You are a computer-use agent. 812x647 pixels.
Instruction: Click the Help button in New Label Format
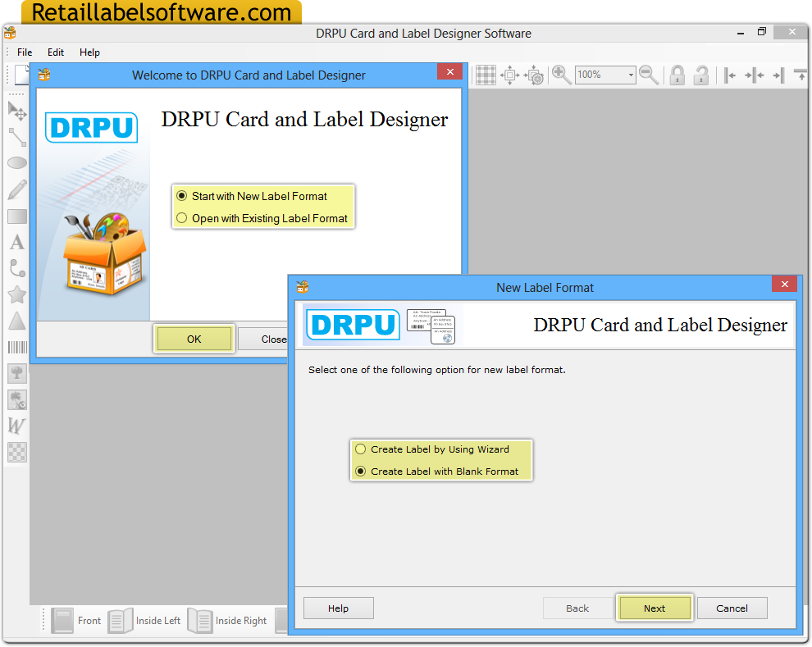338,608
